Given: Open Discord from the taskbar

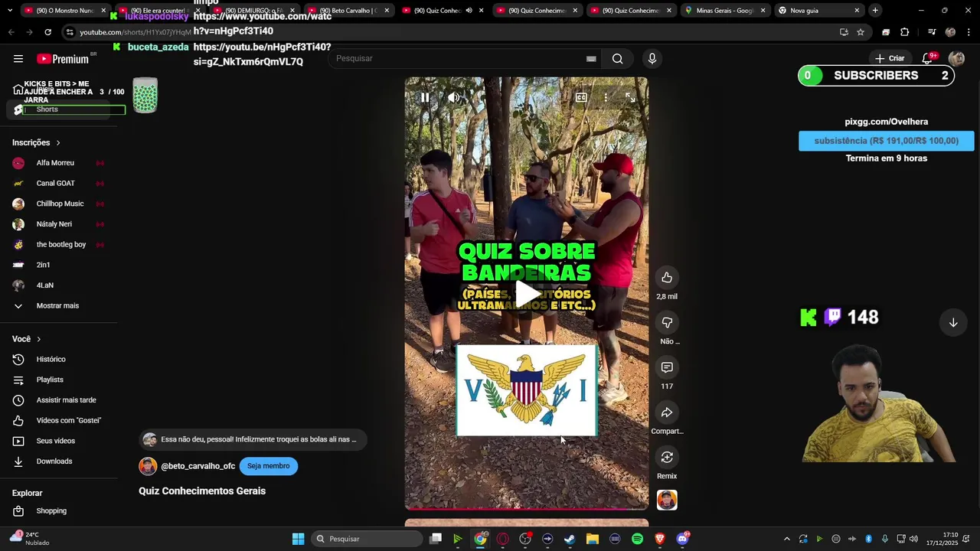Looking at the screenshot, I should 682,539.
